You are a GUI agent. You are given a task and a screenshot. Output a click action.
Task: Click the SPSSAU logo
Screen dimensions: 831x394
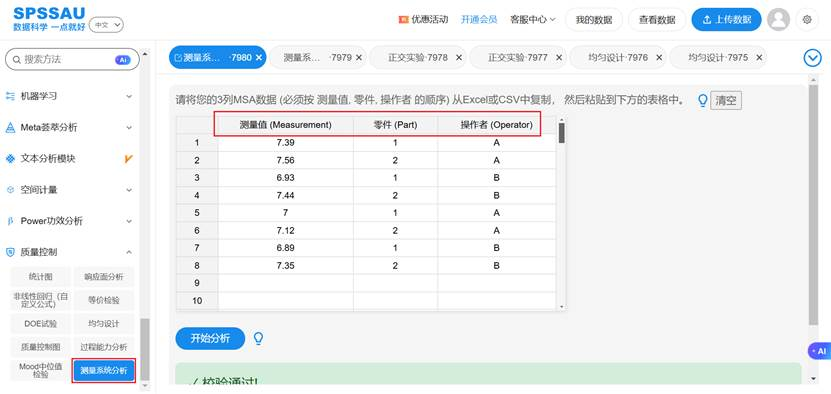click(x=49, y=19)
